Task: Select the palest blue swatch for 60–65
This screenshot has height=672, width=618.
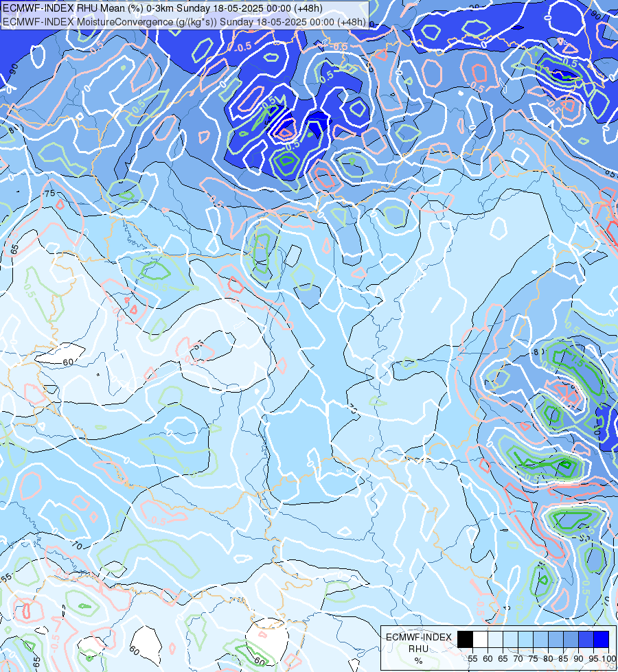Action: 495,639
